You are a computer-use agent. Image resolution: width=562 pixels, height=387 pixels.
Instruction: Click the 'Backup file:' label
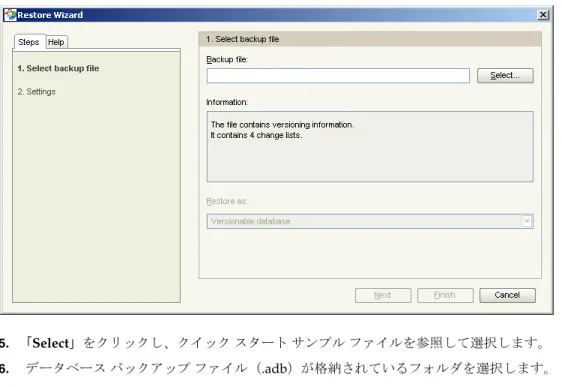[x=227, y=59]
